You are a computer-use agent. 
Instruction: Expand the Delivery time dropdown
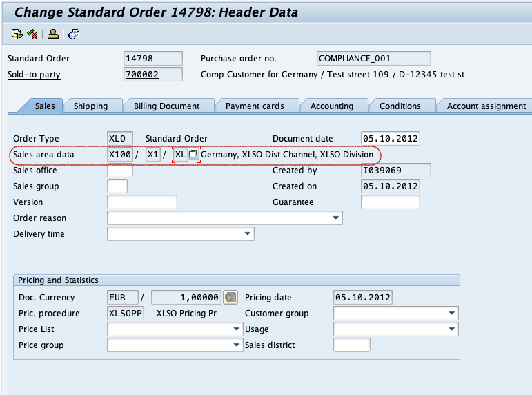click(x=247, y=233)
